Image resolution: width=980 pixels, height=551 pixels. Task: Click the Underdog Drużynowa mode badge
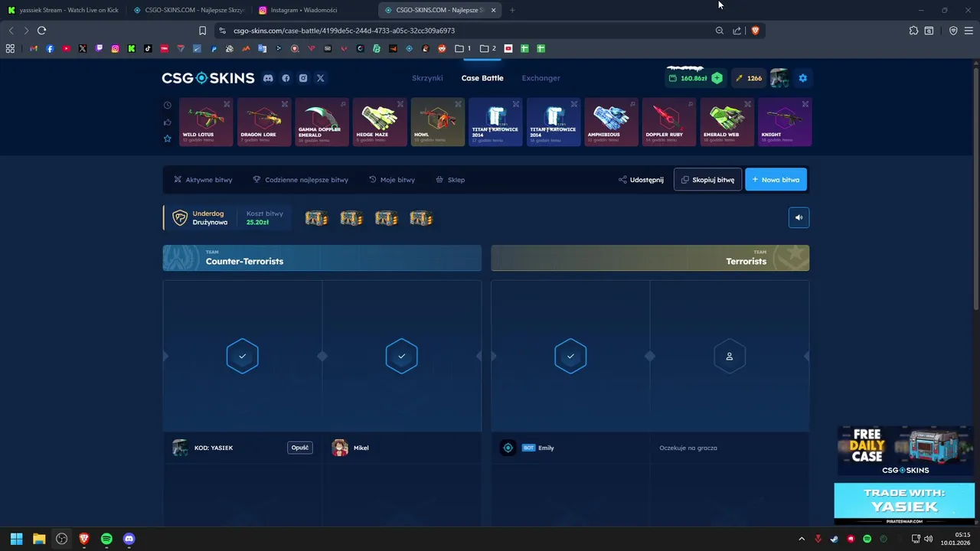[x=200, y=218]
